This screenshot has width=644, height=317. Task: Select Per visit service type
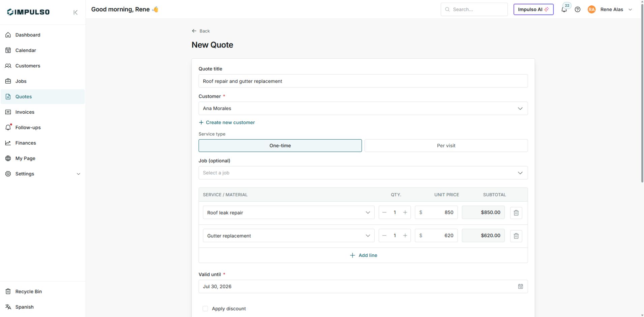click(446, 146)
